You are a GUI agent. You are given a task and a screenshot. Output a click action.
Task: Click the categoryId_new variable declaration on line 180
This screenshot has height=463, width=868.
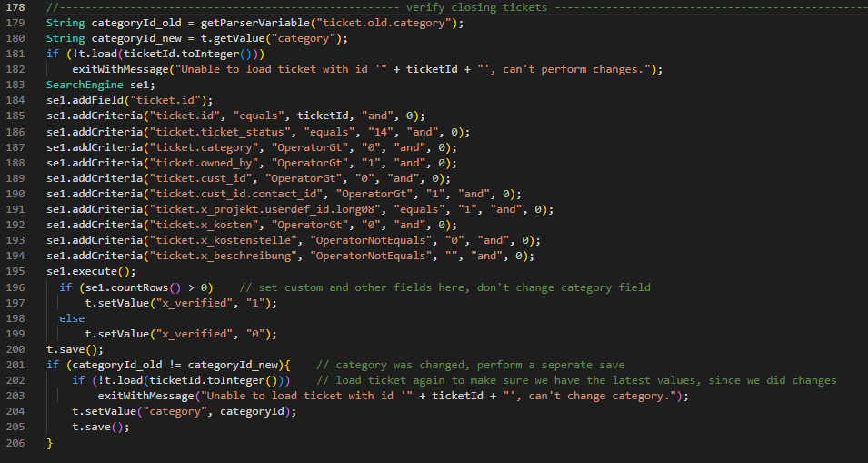(137, 38)
